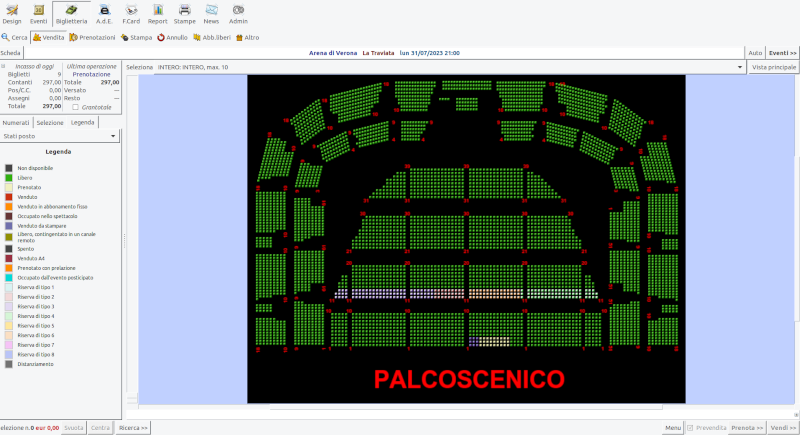The width and height of the screenshot is (800, 435).
Task: Click the Auto button
Action: pos(755,53)
